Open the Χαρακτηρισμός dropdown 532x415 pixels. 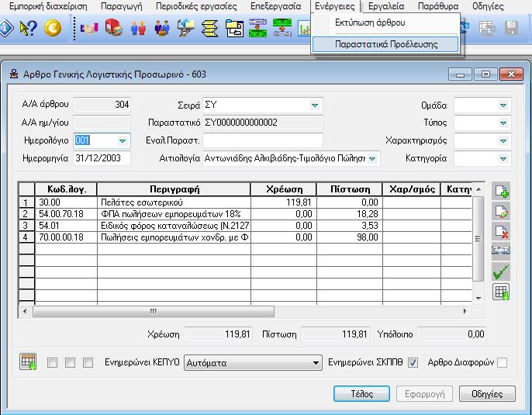point(503,140)
